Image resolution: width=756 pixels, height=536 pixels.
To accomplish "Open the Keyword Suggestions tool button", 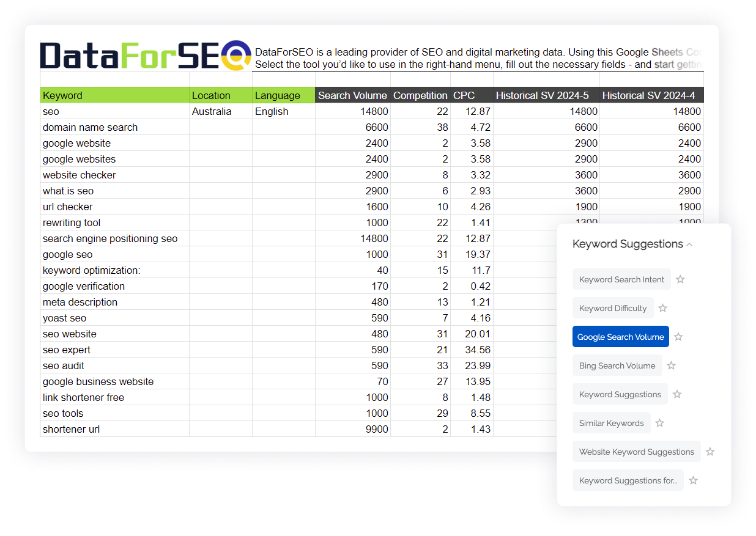I will [620, 394].
